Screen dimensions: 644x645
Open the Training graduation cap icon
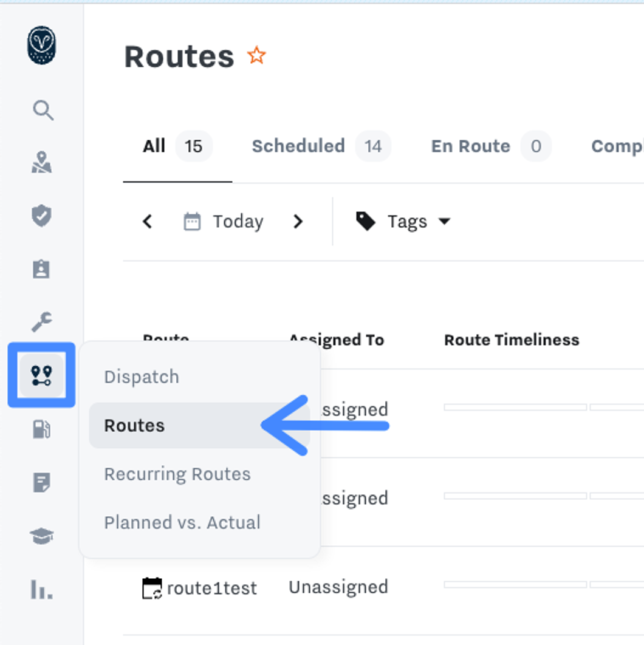coord(41,536)
